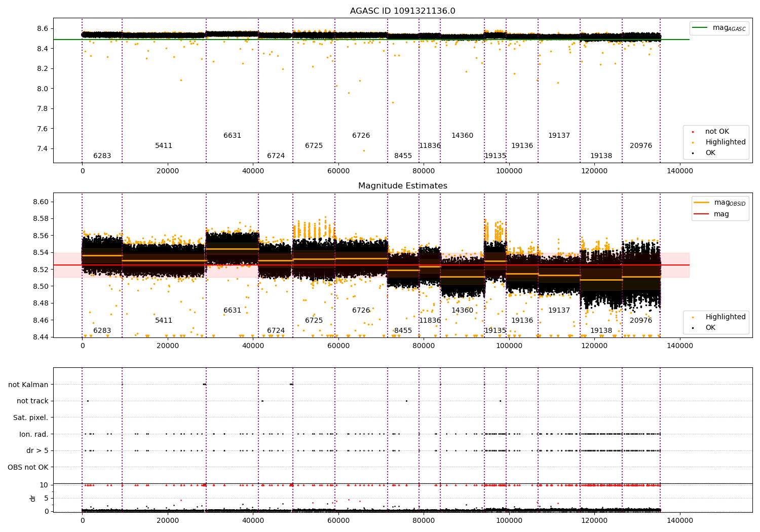Image resolution: width=760 pixels, height=532 pixels.
Task: Click obsid label 19138 in Magnitude Estimates plot
Action: (601, 331)
